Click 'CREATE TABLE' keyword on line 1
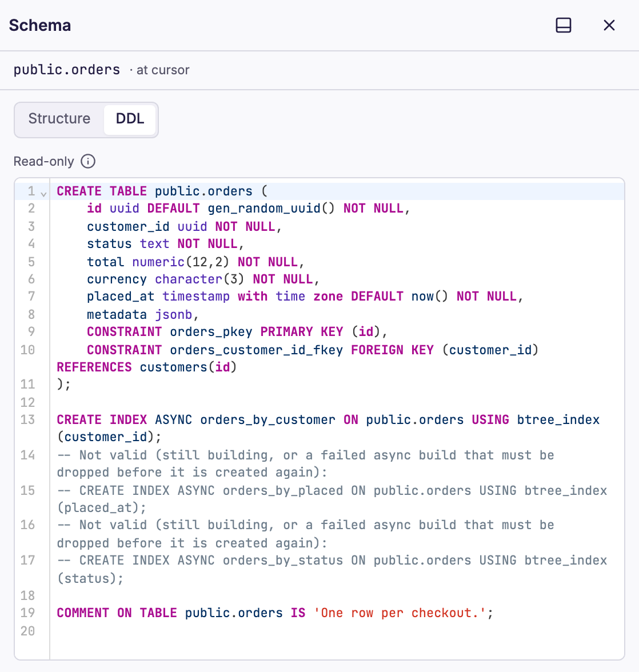 click(102, 191)
